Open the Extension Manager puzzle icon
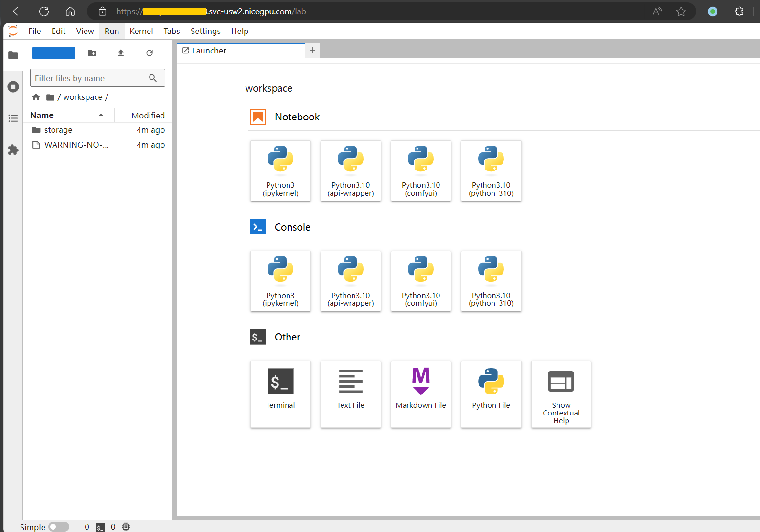 [x=13, y=150]
